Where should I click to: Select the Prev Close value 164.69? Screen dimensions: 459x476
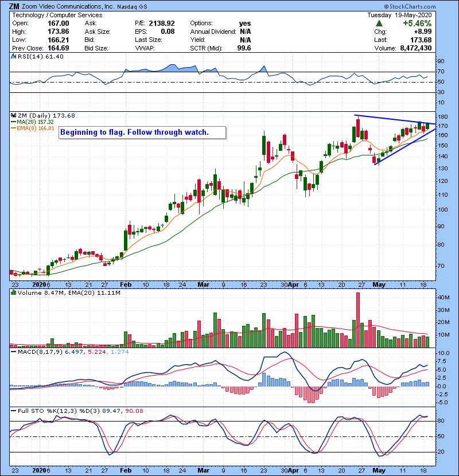coord(59,48)
